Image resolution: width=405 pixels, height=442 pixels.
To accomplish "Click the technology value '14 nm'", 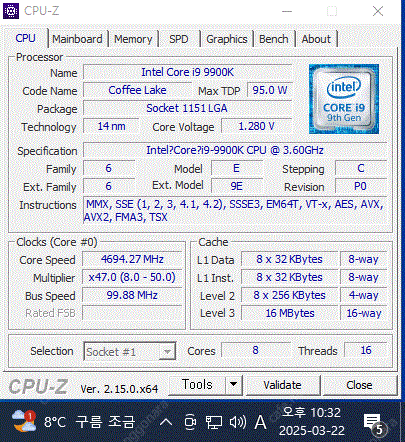I will [x=111, y=126].
